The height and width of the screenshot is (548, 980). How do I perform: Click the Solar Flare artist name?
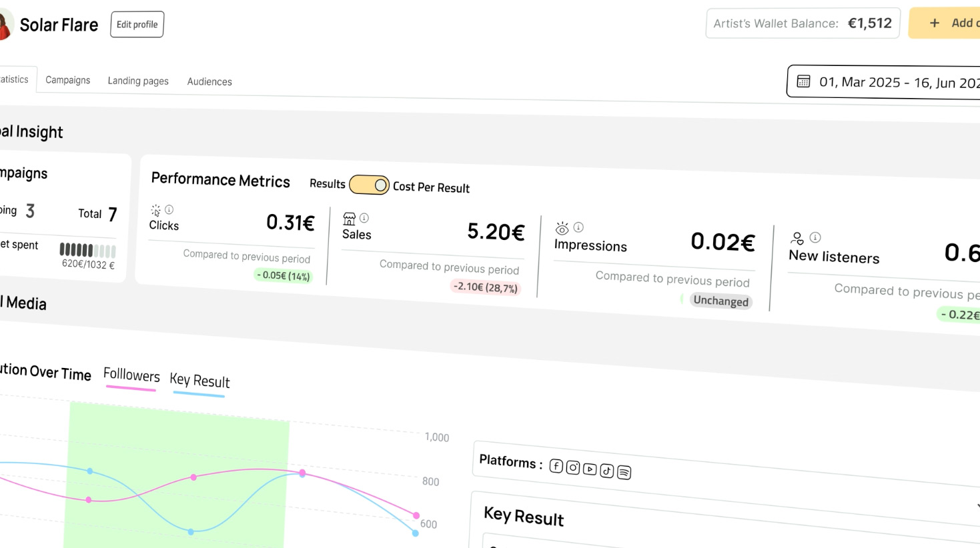pyautogui.click(x=59, y=25)
